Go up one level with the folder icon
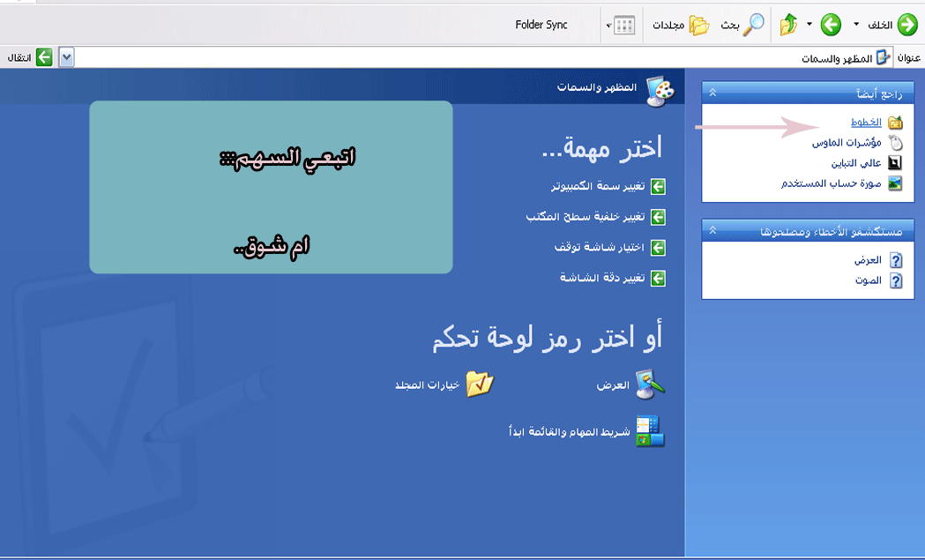This screenshot has width=925, height=560. pyautogui.click(x=788, y=26)
